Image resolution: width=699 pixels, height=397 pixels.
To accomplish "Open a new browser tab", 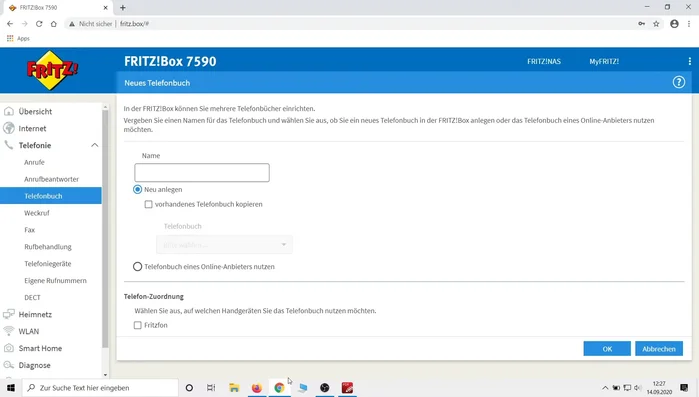I will pyautogui.click(x=123, y=8).
